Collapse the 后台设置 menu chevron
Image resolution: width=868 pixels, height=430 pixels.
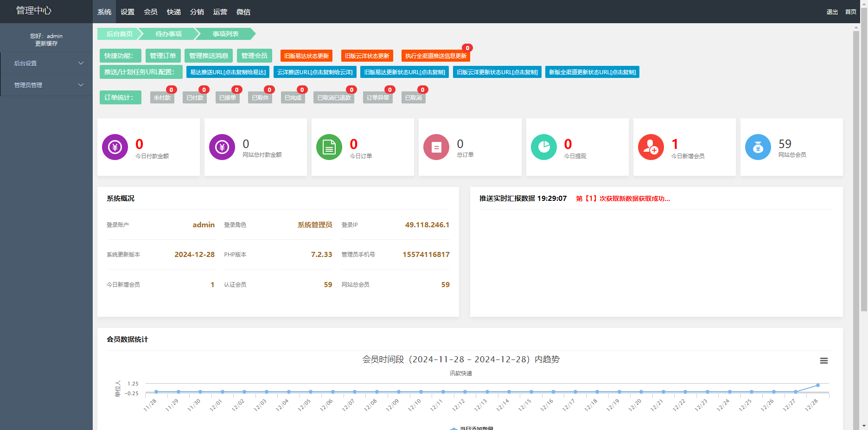[x=81, y=63]
